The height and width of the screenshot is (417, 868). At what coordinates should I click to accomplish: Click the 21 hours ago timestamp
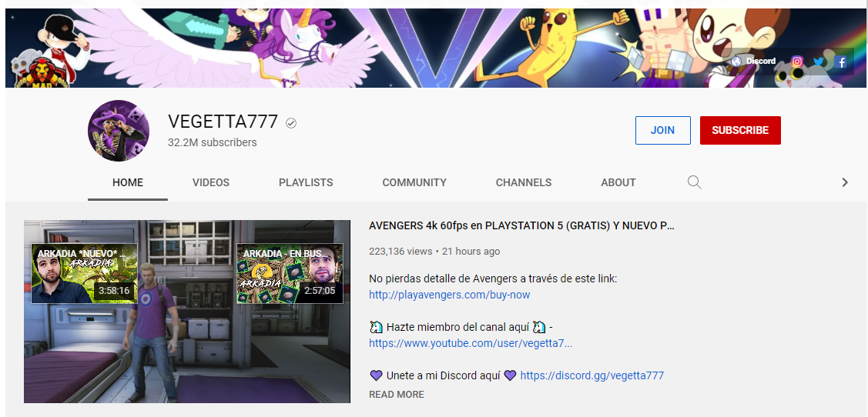click(x=471, y=251)
